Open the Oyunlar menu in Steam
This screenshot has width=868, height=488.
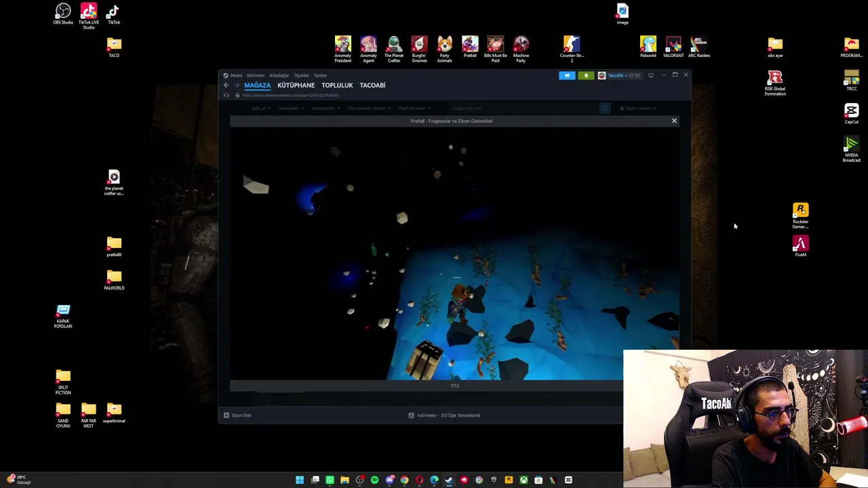tap(302, 75)
